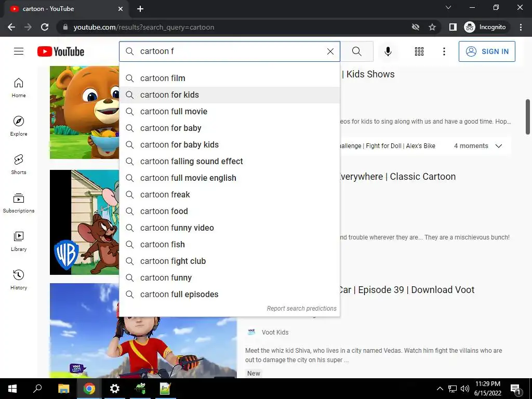Viewport: 532px width, 399px height.
Task: Open the 'Classic Cartoon' video title
Action: tap(397, 177)
